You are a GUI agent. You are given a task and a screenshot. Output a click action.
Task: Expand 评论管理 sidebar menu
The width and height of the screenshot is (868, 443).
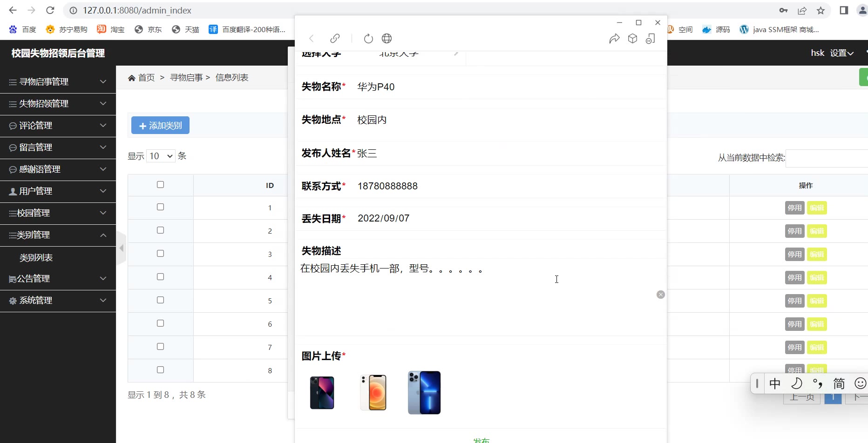coord(58,126)
